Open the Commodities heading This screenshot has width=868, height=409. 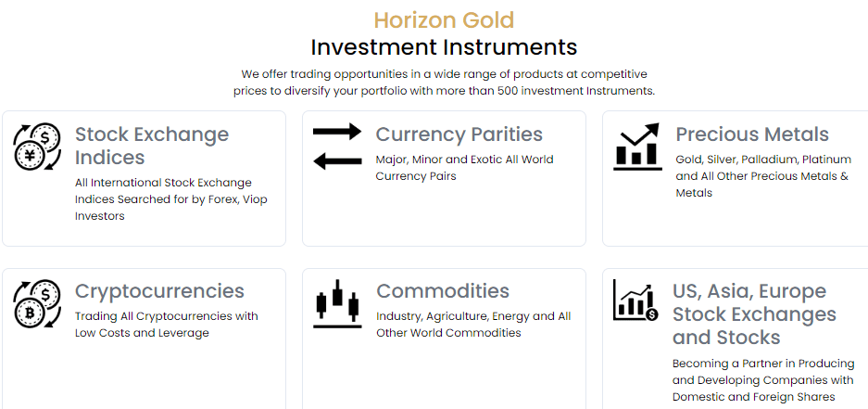click(442, 291)
